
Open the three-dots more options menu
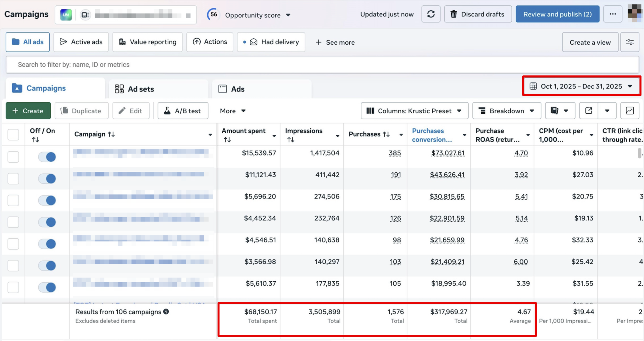click(x=613, y=14)
